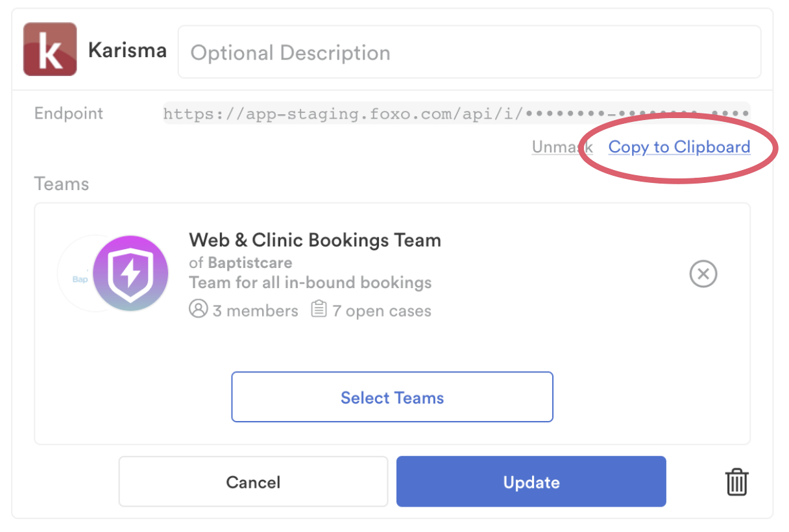Click the members person icon
Viewport: 789px width, 532px height.
click(x=198, y=309)
